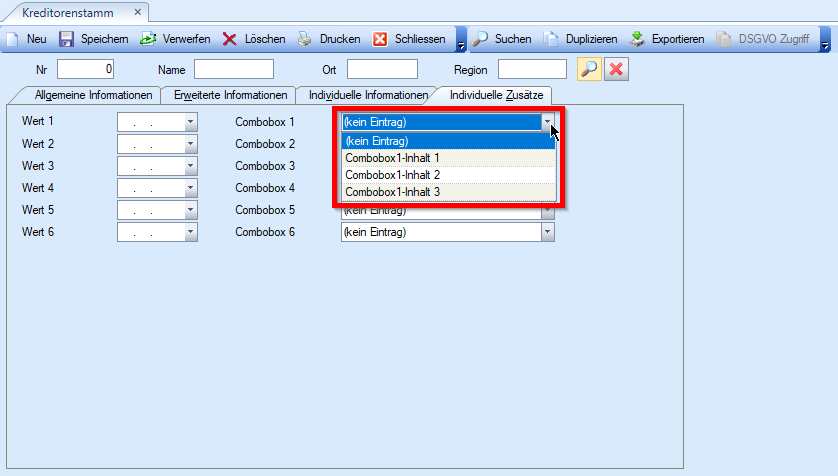Image resolution: width=838 pixels, height=476 pixels.
Task: Switch to Erweiterte Informationen tab
Action: click(x=231, y=95)
